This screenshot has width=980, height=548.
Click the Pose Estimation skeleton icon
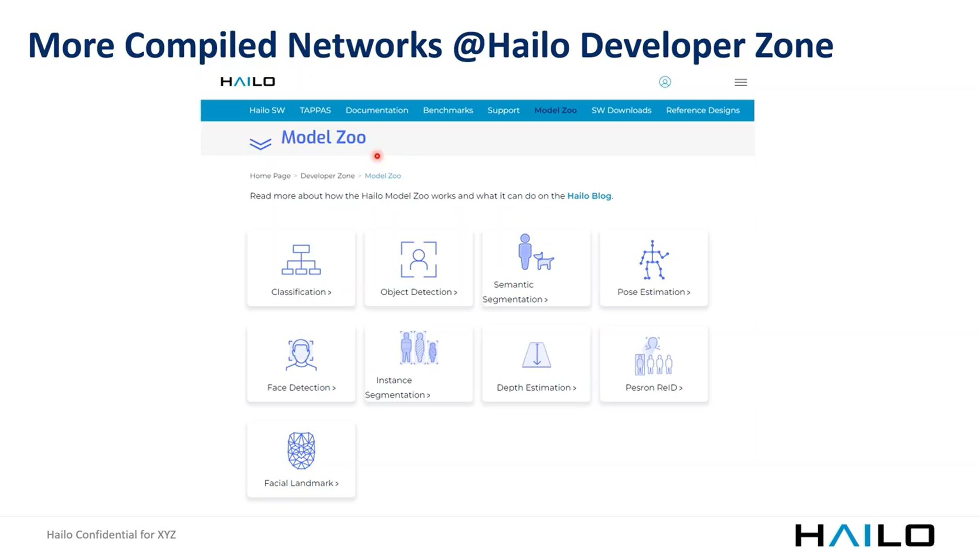pos(653,260)
